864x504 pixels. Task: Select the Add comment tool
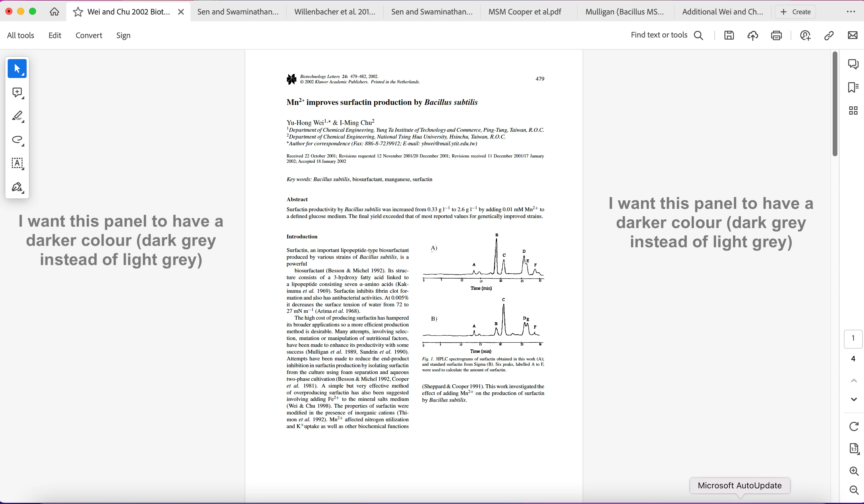[17, 92]
